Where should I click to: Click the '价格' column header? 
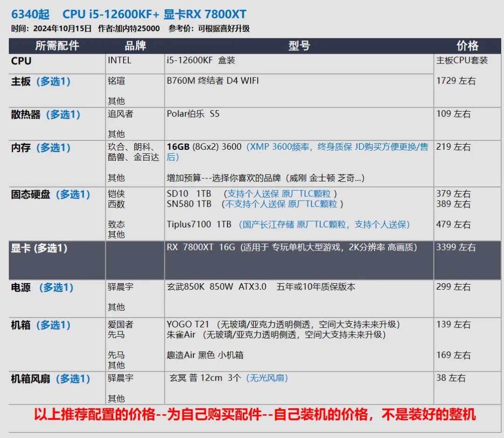467,46
